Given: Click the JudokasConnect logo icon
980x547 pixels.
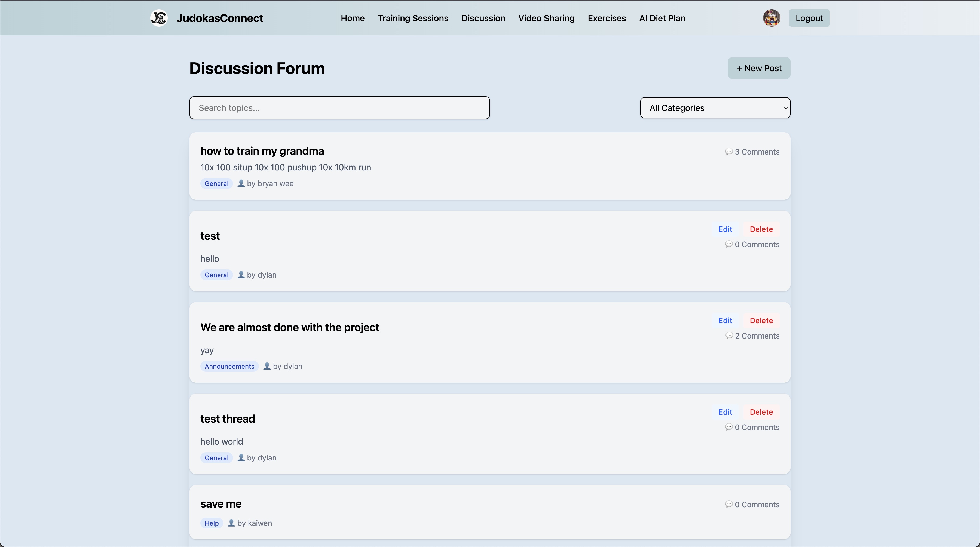Looking at the screenshot, I should tap(159, 18).
